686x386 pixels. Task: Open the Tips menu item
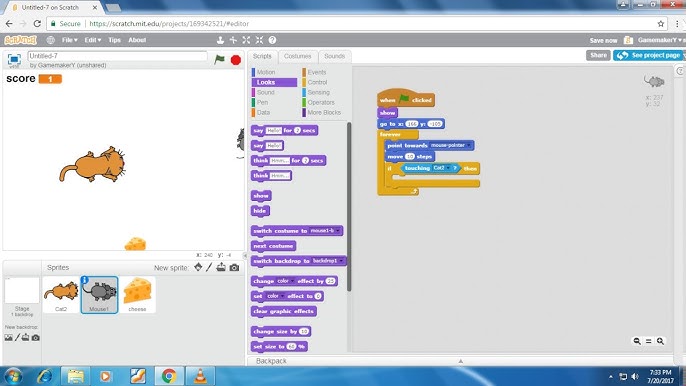pyautogui.click(x=114, y=40)
